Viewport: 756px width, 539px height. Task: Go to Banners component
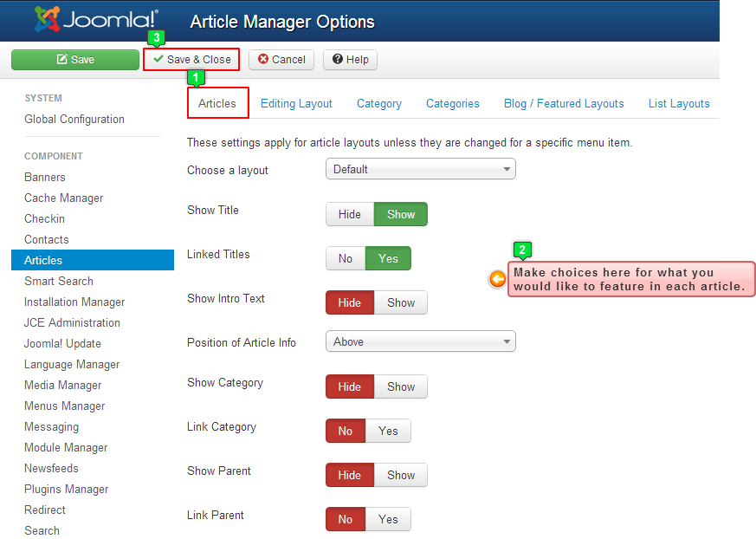click(x=45, y=177)
